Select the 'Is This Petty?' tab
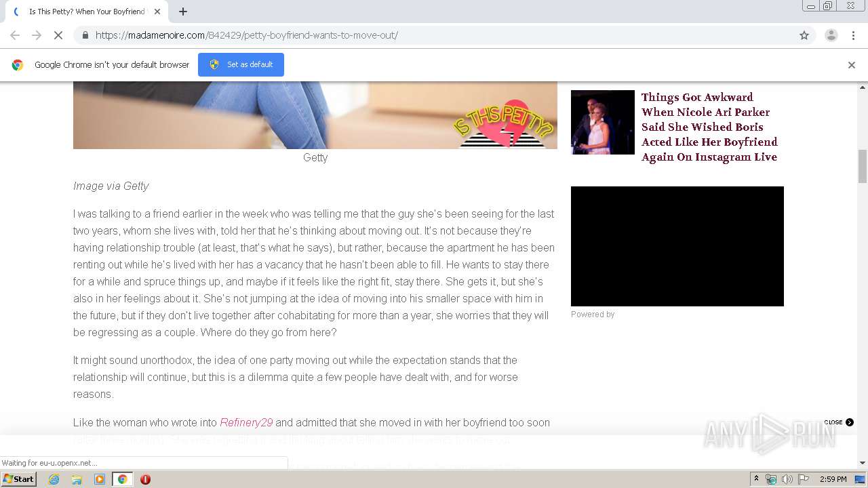 [86, 12]
